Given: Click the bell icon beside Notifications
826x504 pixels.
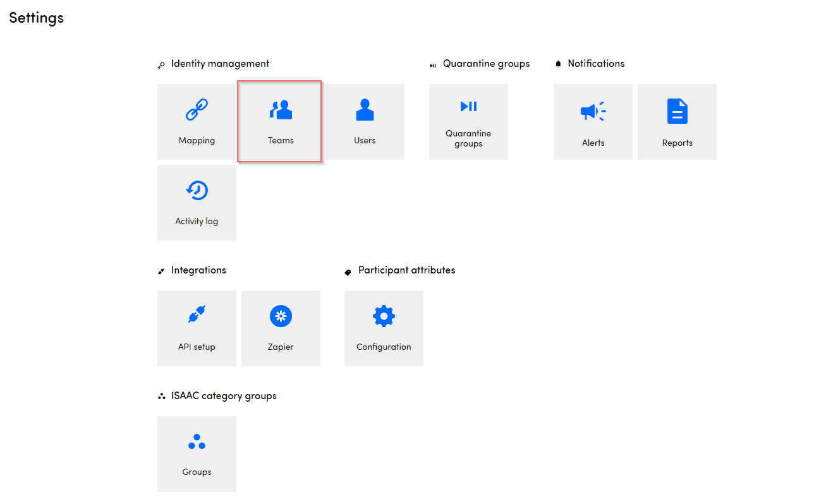Looking at the screenshot, I should coord(558,64).
